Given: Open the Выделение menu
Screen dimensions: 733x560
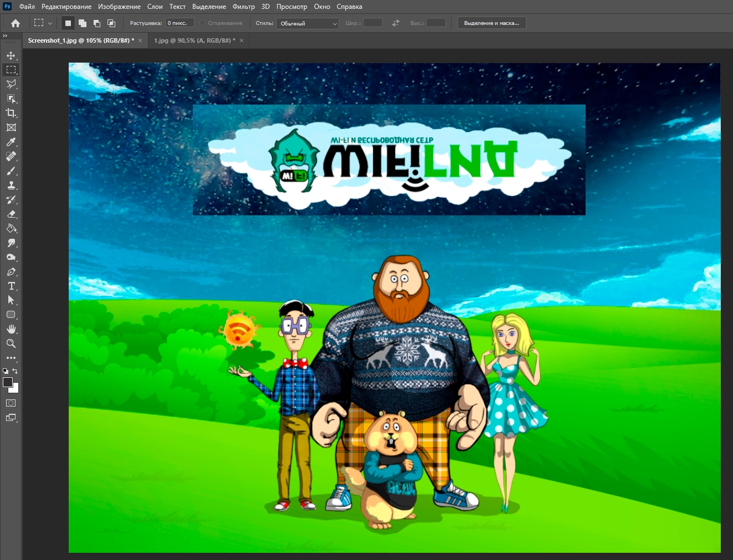Looking at the screenshot, I should (x=209, y=7).
